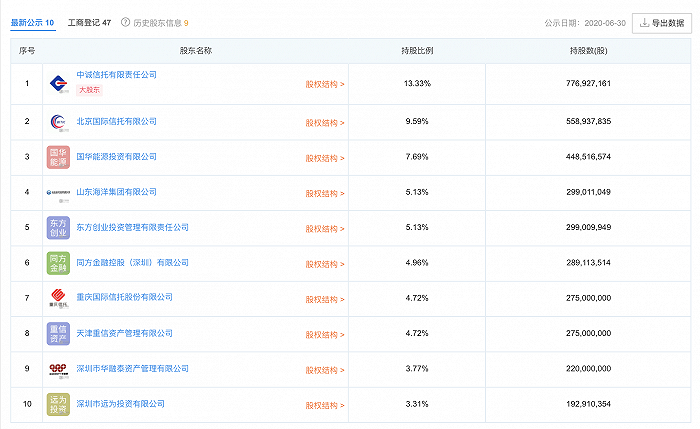Click the 公示日期 2020-06-30 text
This screenshot has height=429, width=700.
point(585,23)
